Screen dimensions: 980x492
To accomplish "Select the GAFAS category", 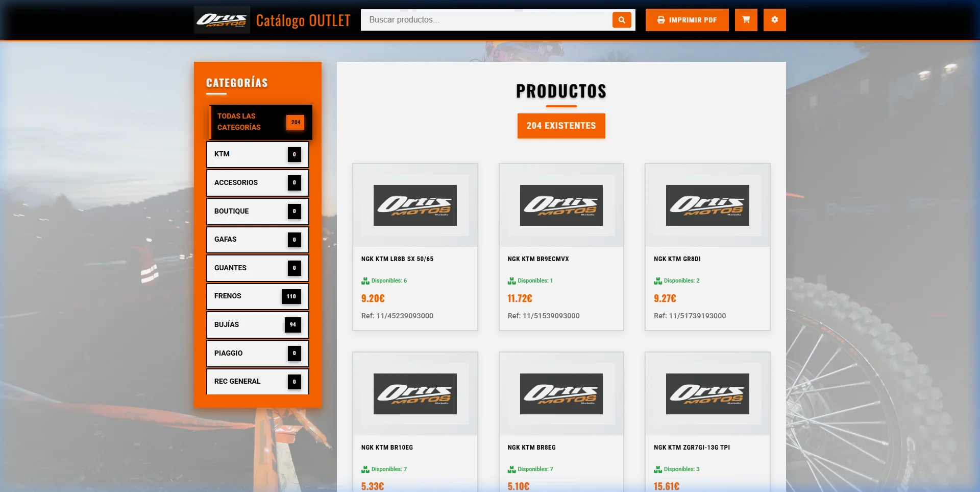I will [x=258, y=240].
